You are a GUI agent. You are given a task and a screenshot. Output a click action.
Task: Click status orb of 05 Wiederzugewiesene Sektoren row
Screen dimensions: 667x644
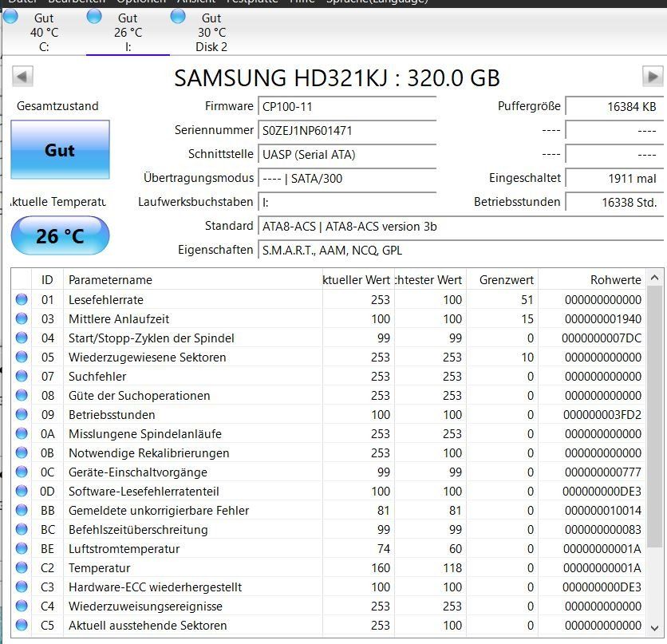click(x=22, y=357)
